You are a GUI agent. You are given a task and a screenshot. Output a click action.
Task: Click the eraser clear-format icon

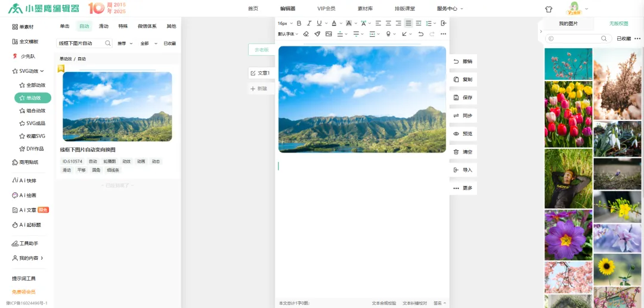pos(306,34)
